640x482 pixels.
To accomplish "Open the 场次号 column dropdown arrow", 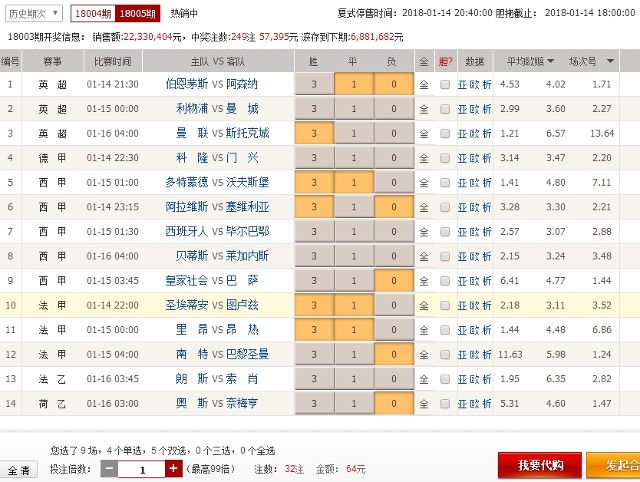I will click(x=610, y=62).
